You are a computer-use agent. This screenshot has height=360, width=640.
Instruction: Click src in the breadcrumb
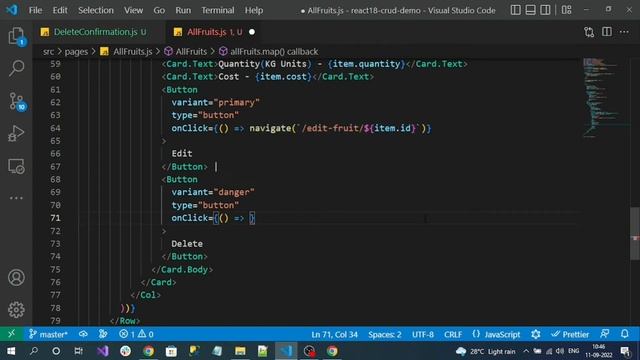point(49,51)
